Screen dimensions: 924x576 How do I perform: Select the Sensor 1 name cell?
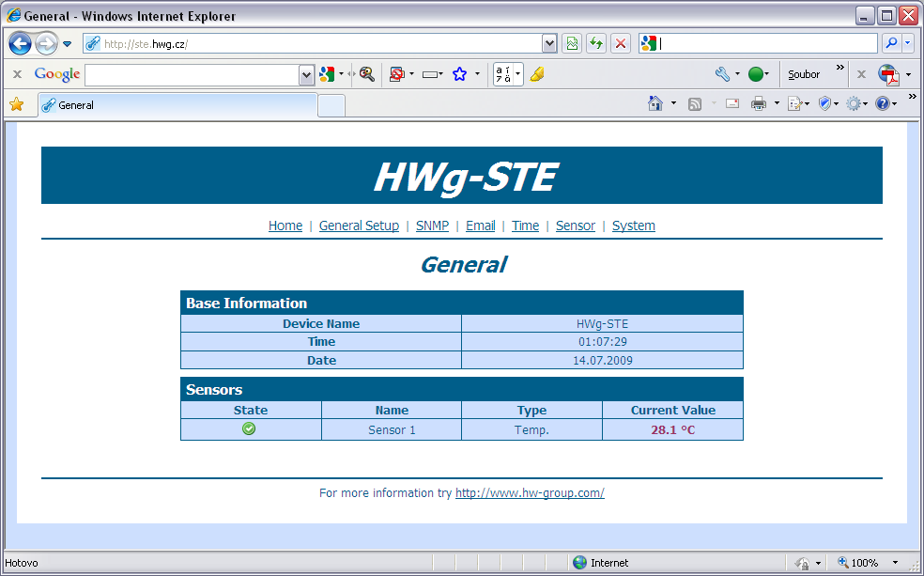tap(392, 429)
